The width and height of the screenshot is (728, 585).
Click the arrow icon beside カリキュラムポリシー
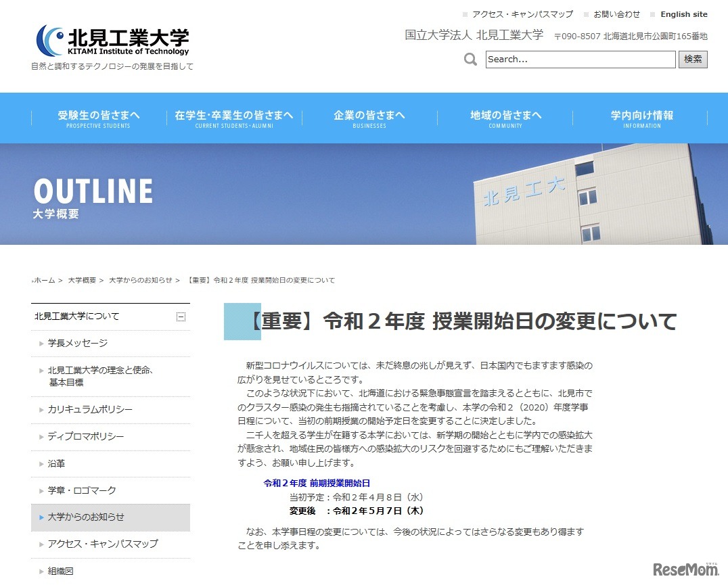coord(42,409)
